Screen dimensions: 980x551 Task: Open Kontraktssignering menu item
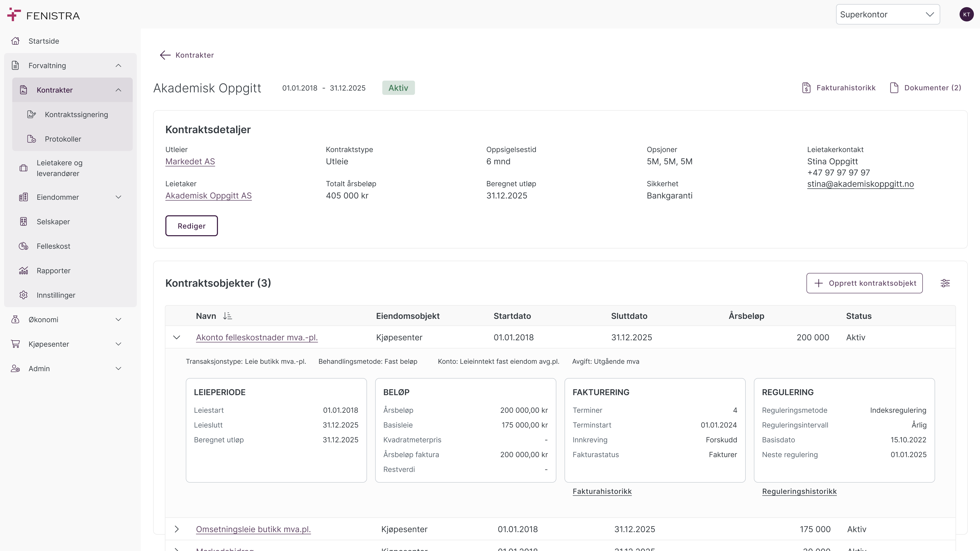click(x=77, y=115)
